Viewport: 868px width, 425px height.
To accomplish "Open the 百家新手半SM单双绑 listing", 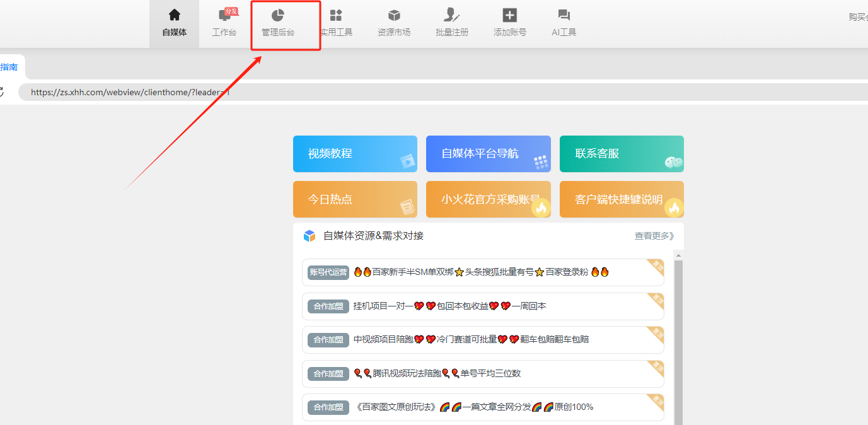I will click(483, 272).
